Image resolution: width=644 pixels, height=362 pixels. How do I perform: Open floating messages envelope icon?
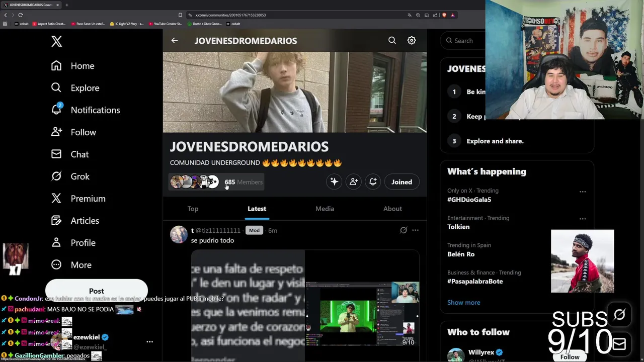click(619, 343)
